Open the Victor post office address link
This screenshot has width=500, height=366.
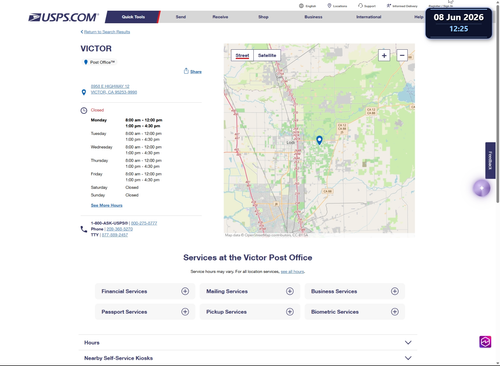click(114, 89)
